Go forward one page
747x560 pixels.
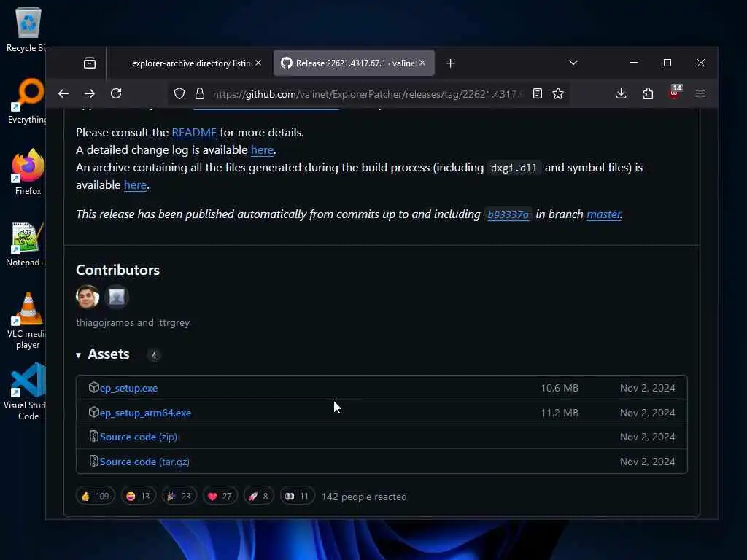click(x=90, y=93)
